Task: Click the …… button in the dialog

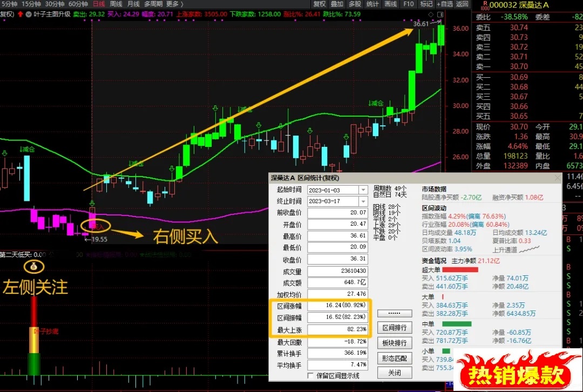Action: point(395,313)
